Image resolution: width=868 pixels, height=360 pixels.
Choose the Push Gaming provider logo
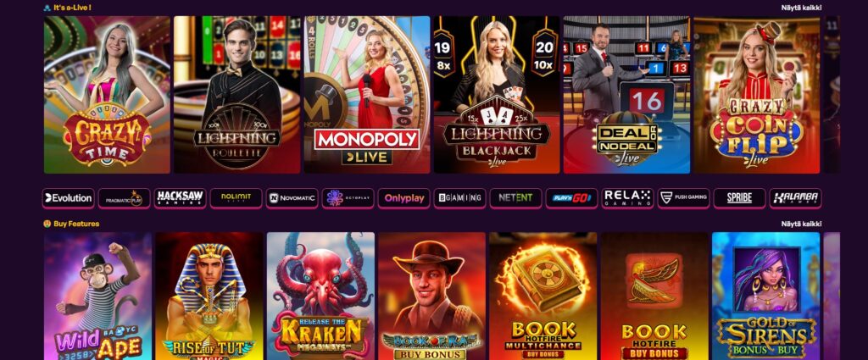pyautogui.click(x=683, y=198)
